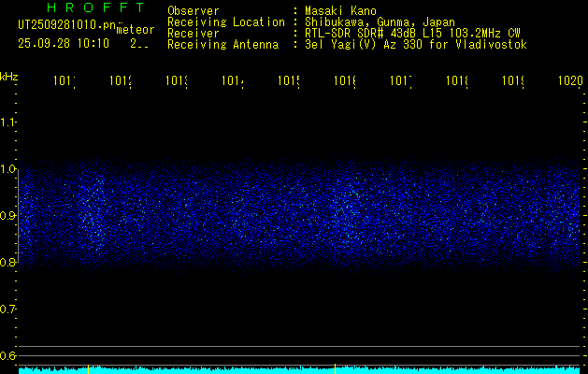Viewport: 588px width, 374px height.
Task: Click the cyan signal level strip at bottom
Action: pos(299,370)
